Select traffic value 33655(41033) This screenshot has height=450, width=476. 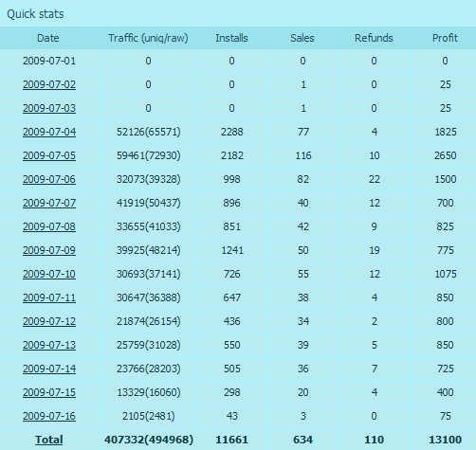click(148, 226)
